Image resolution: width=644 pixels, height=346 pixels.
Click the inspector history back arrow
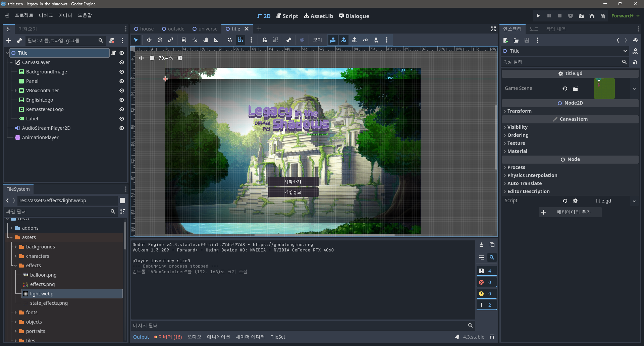tap(618, 40)
